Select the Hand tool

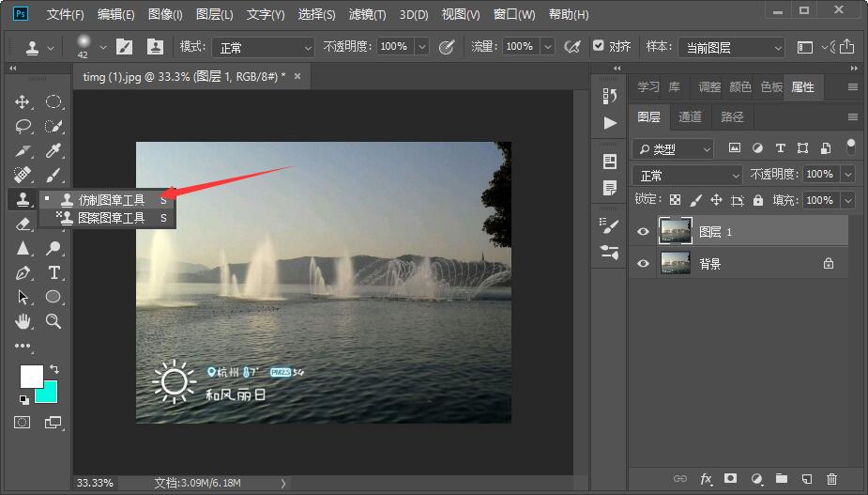[x=23, y=321]
